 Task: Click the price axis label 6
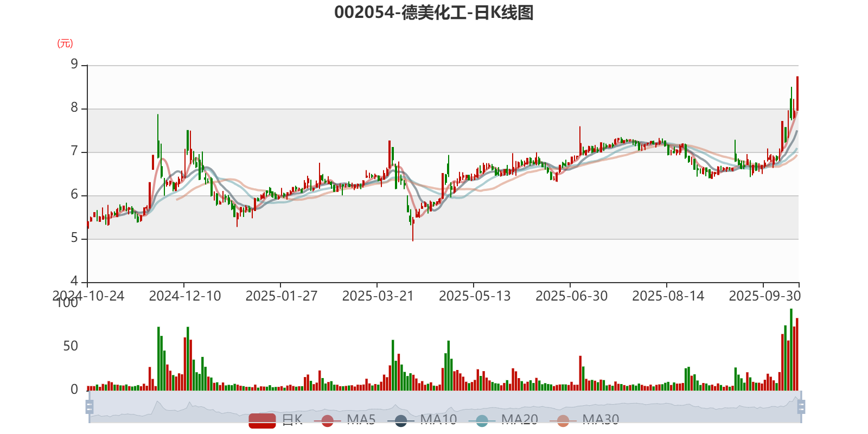pyautogui.click(x=74, y=195)
